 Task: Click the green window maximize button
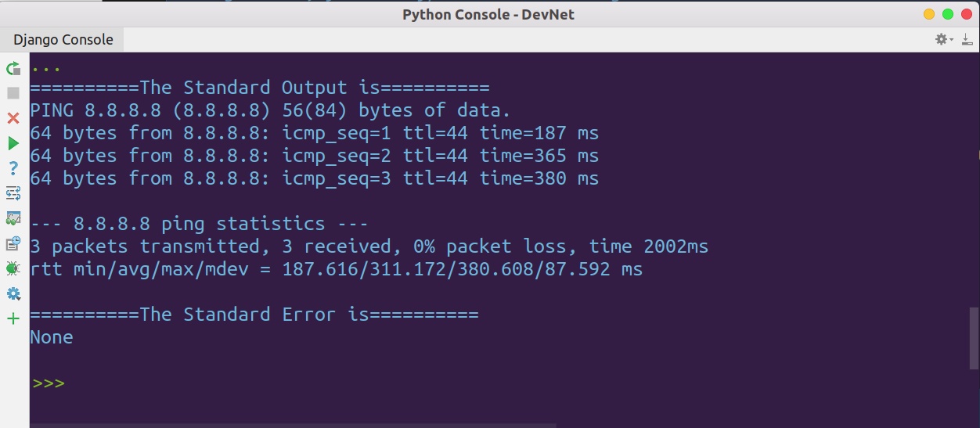pyautogui.click(x=948, y=14)
